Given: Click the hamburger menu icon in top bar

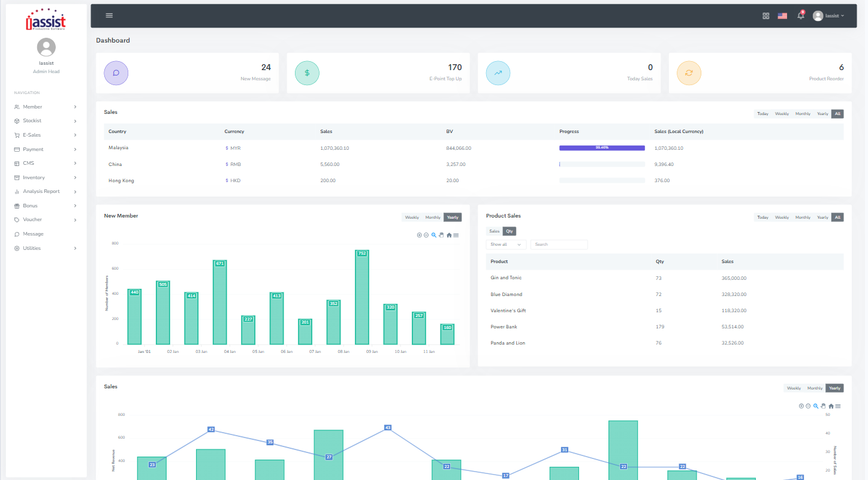Looking at the screenshot, I should pyautogui.click(x=109, y=16).
